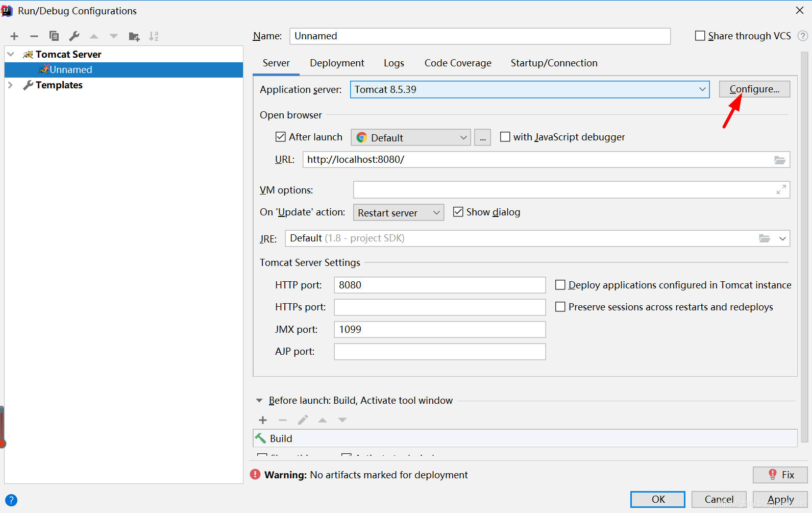
Task: Open the JRE dropdown arrow
Action: point(782,238)
